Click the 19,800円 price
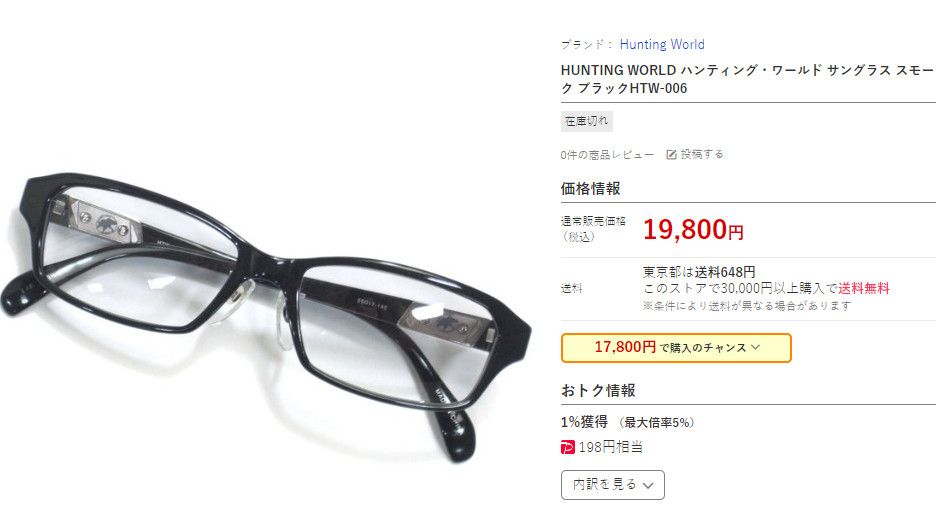Screen dimensions: 944x515 [693, 229]
